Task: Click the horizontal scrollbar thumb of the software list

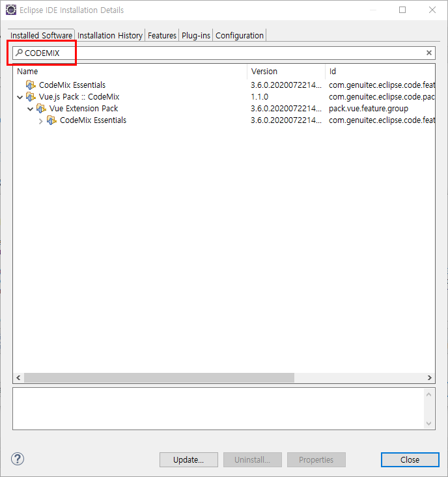Action: pyautogui.click(x=159, y=377)
